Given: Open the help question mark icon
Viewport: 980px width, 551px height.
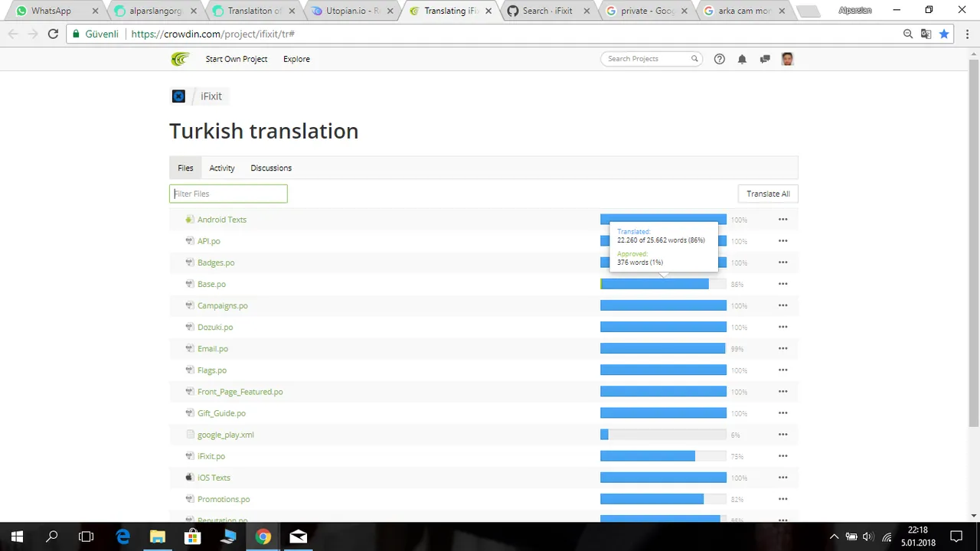Looking at the screenshot, I should tap(719, 59).
